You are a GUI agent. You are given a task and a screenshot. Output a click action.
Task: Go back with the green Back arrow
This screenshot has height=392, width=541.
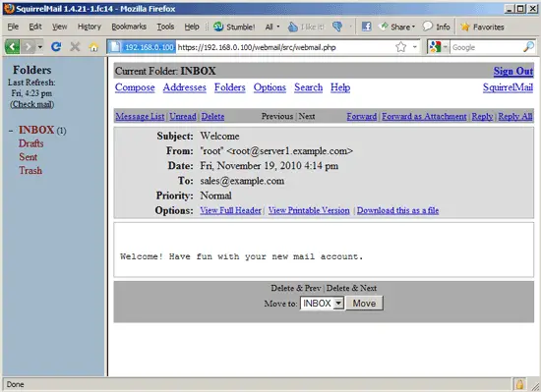(x=13, y=46)
